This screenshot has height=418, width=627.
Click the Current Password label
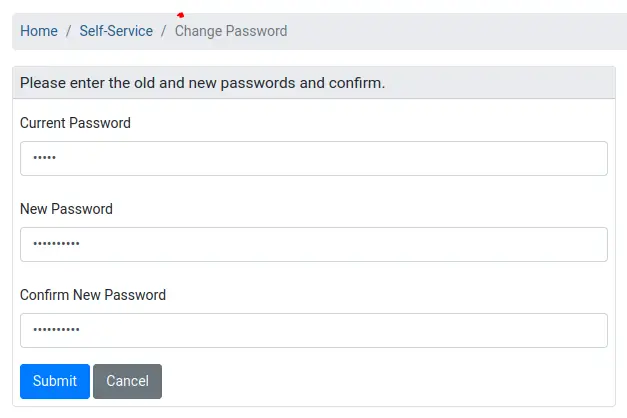pos(75,123)
